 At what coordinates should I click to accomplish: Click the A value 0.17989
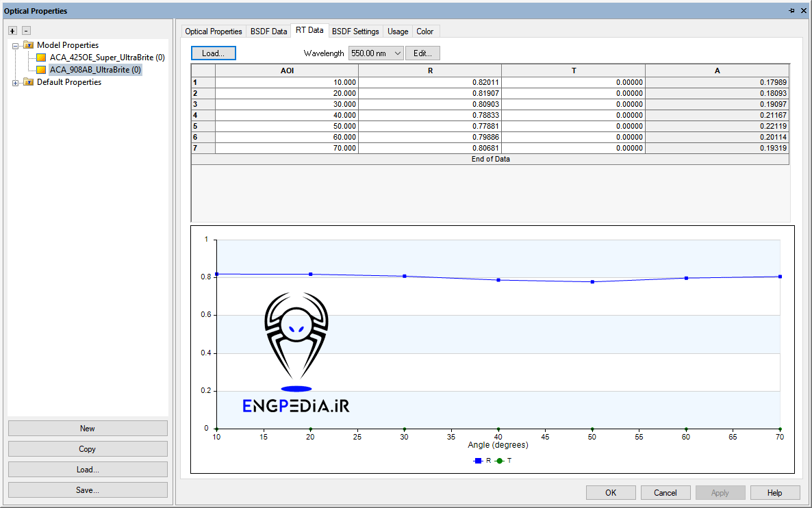click(718, 82)
